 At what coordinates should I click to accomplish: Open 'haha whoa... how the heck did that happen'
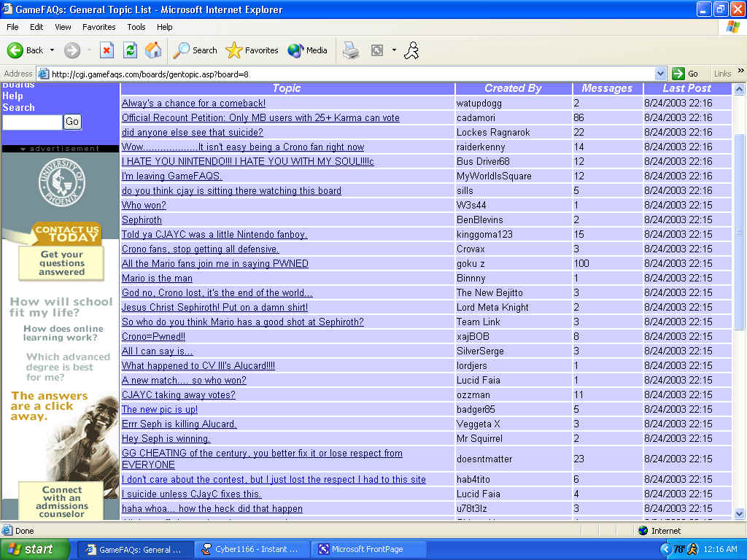(x=212, y=508)
